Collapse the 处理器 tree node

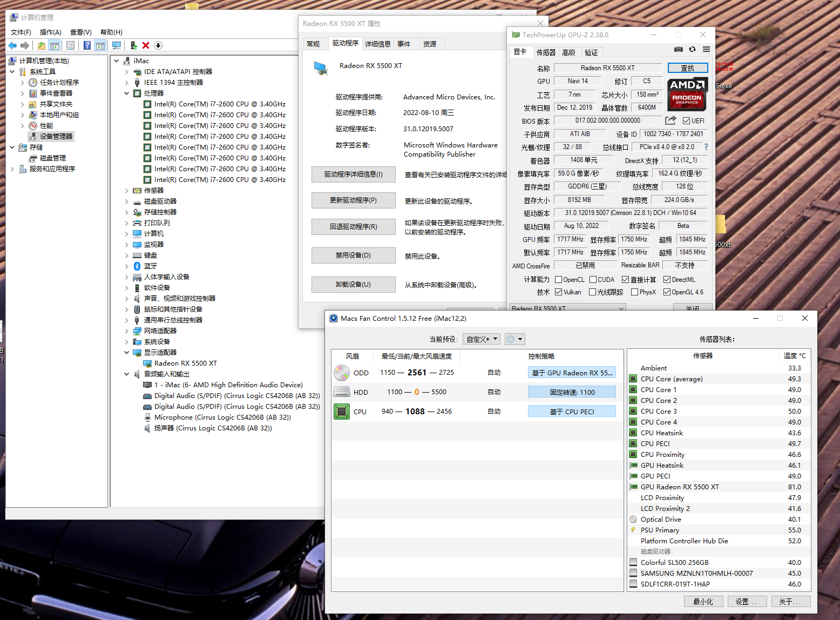tap(127, 93)
